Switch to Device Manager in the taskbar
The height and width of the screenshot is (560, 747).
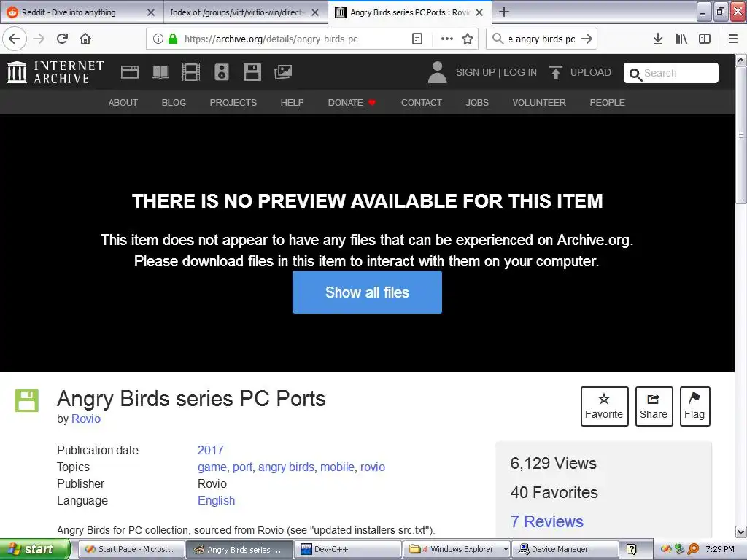click(x=565, y=550)
